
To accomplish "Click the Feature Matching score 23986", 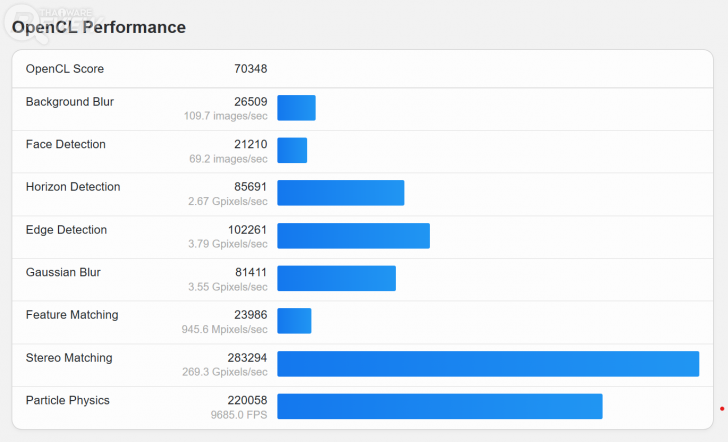I will [251, 315].
